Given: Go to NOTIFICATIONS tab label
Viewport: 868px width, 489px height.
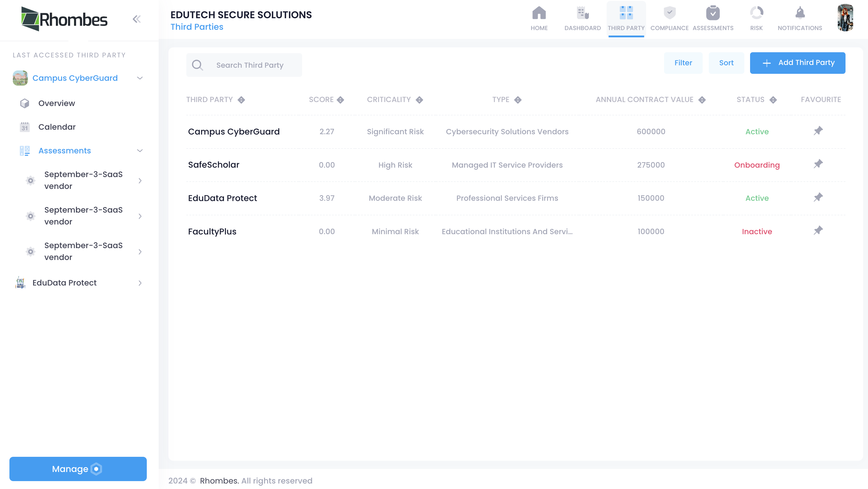Looking at the screenshot, I should (x=800, y=28).
